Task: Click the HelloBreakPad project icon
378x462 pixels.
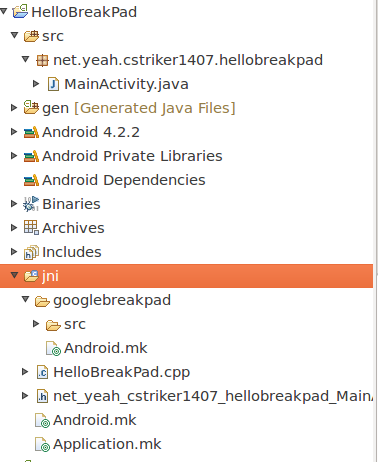Action: pos(20,12)
